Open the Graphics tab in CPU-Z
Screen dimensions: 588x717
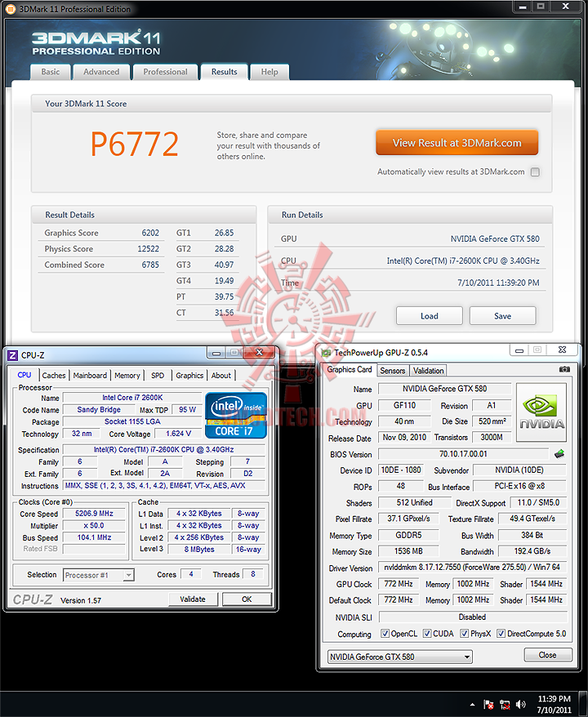(x=189, y=376)
